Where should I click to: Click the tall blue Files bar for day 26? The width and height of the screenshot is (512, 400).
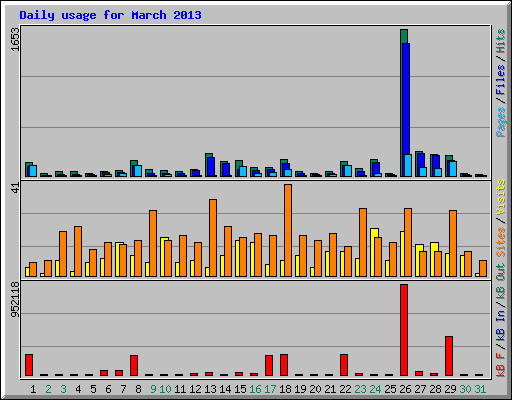click(406, 100)
